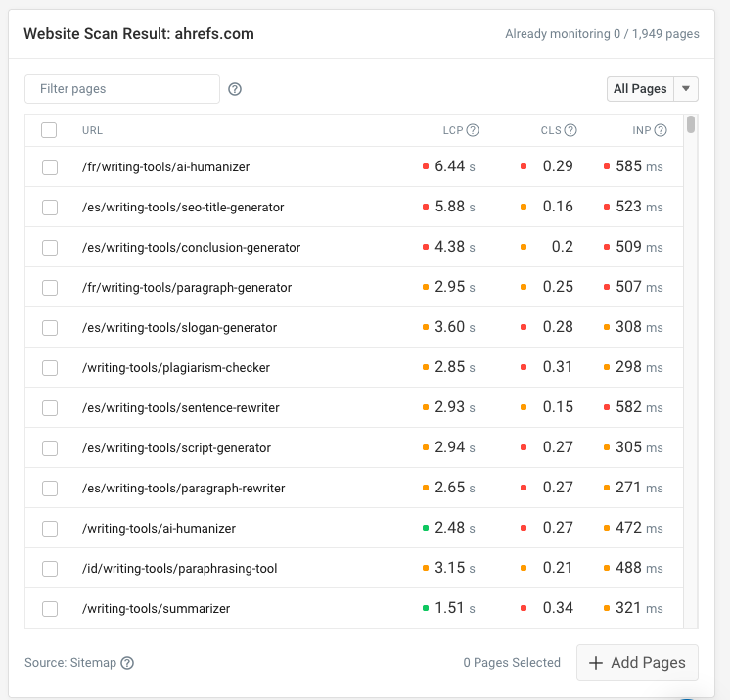Select the /es/writing-tools/seo-title-generator checkbox
Screen dimensions: 730x700
click(x=50, y=208)
